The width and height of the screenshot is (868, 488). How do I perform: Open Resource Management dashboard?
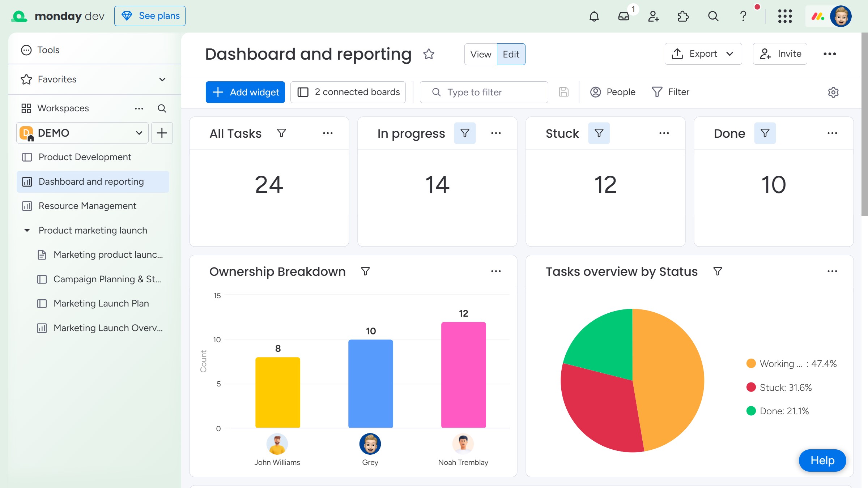(x=93, y=206)
